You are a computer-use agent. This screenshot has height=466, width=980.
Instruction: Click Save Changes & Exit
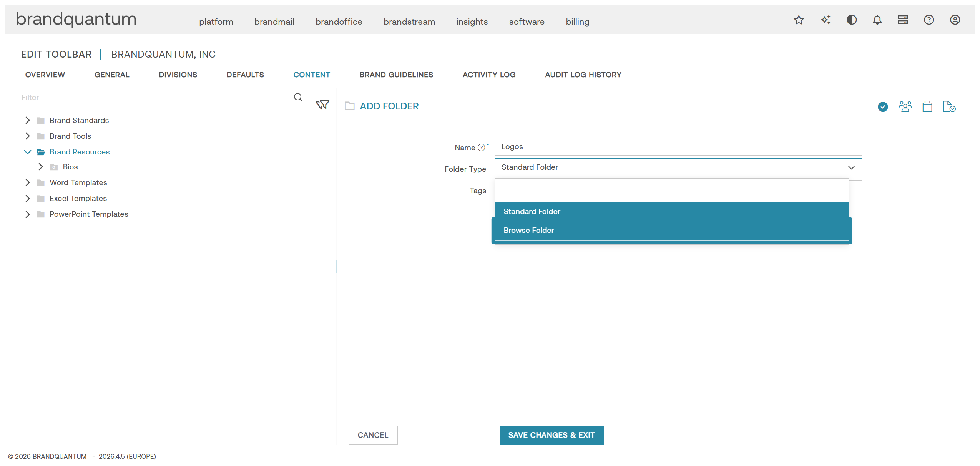pyautogui.click(x=551, y=435)
